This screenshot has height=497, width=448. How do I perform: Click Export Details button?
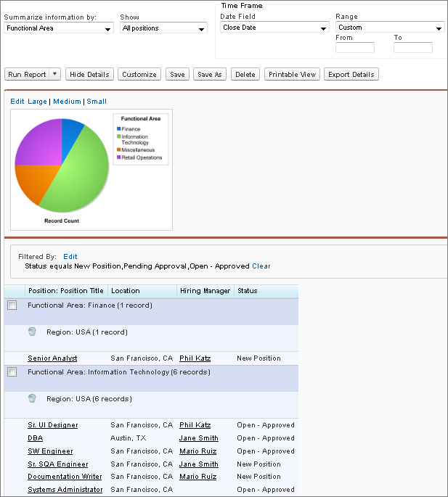(x=351, y=74)
